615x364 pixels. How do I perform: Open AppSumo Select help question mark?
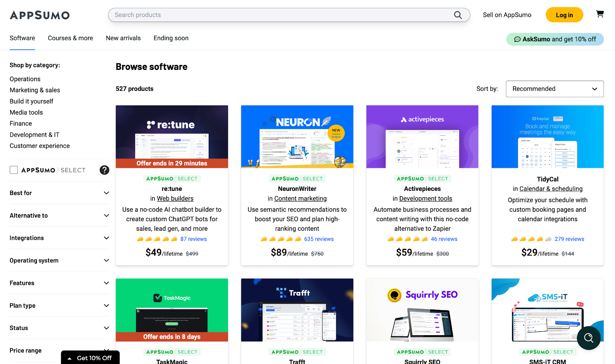coord(105,170)
